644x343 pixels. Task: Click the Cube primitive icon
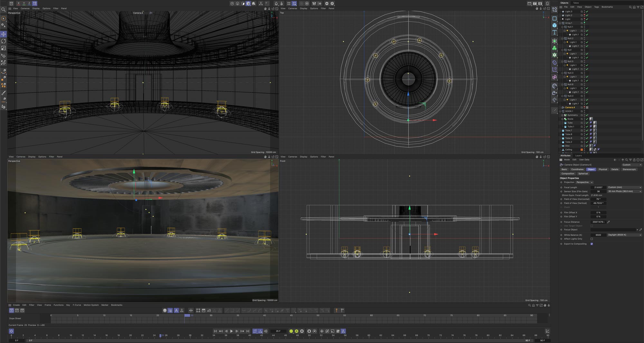point(554,25)
